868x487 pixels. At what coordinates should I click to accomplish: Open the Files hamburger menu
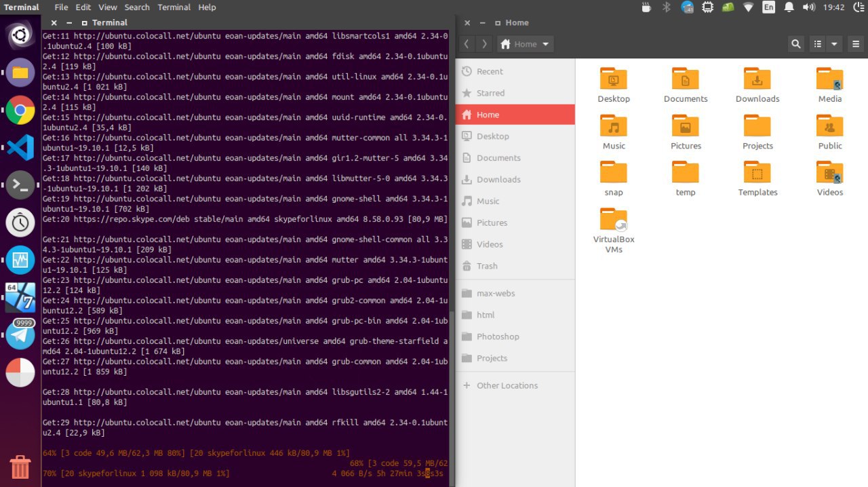click(x=856, y=44)
